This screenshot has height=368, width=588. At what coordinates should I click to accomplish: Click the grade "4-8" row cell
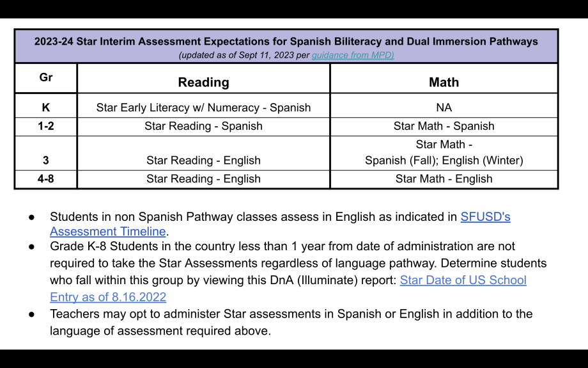pos(46,179)
